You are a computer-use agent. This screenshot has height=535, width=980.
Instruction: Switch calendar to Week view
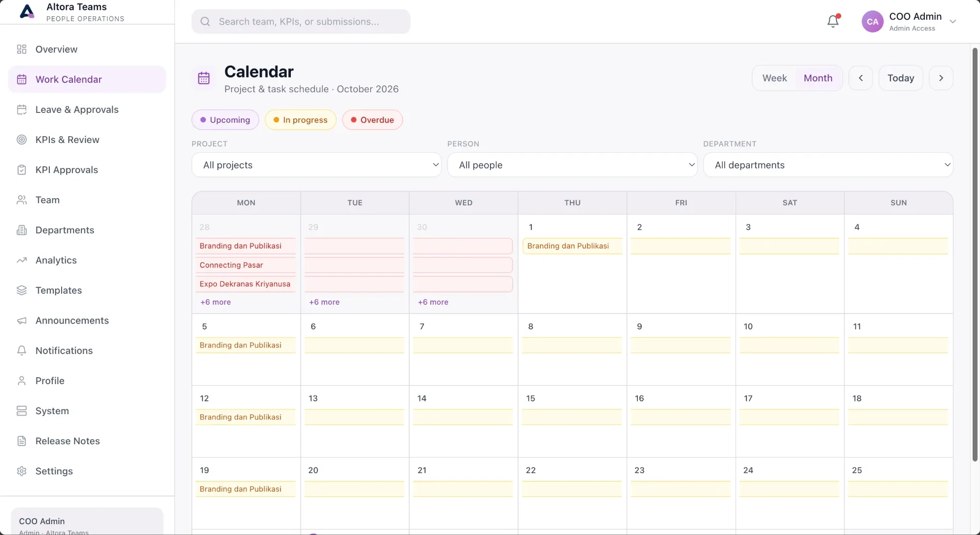coord(774,78)
